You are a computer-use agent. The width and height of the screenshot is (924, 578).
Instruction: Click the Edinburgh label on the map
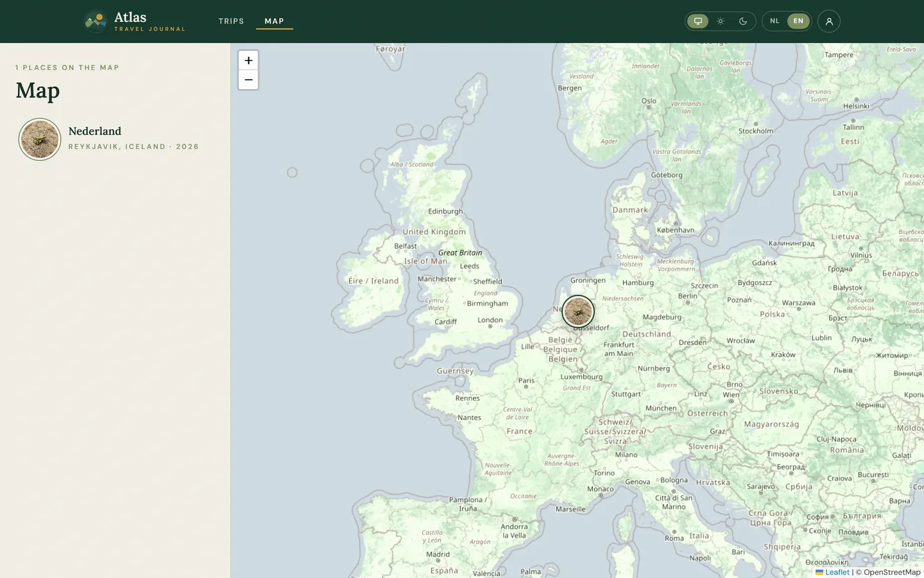point(445,211)
